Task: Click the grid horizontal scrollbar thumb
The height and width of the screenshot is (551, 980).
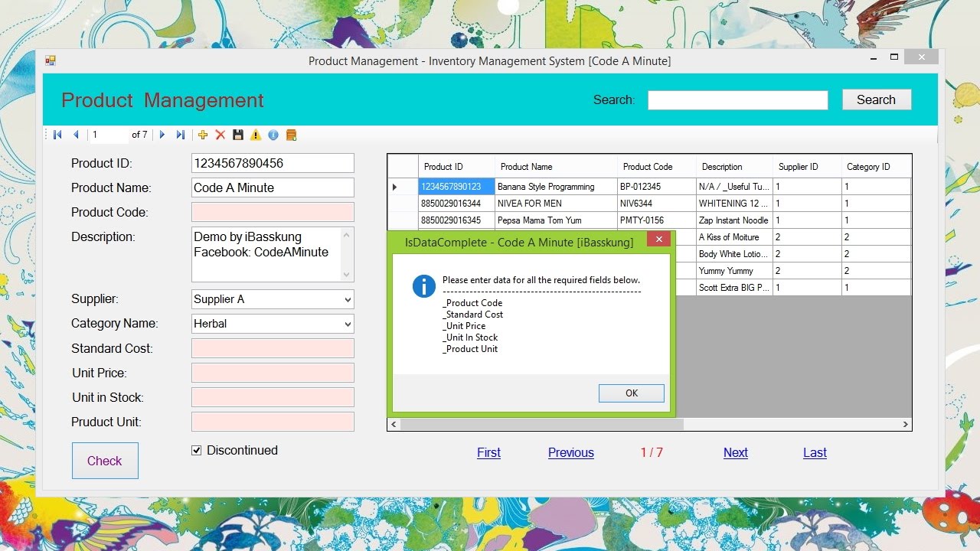Action: point(542,424)
